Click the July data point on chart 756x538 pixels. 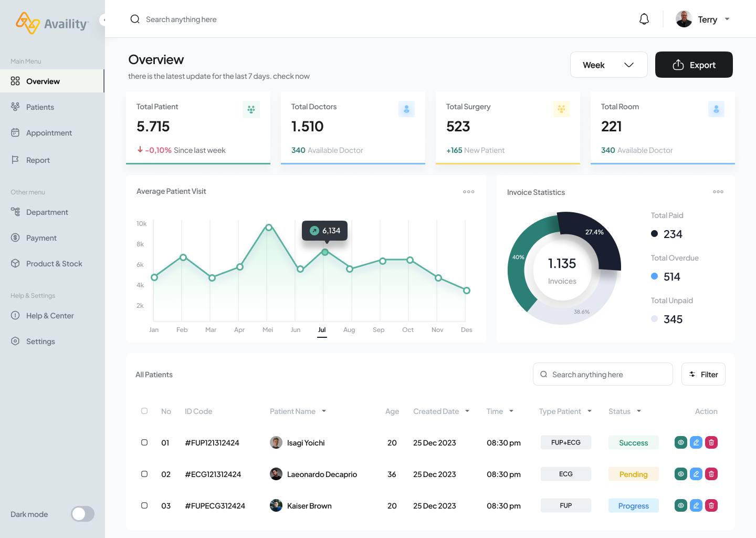click(325, 252)
